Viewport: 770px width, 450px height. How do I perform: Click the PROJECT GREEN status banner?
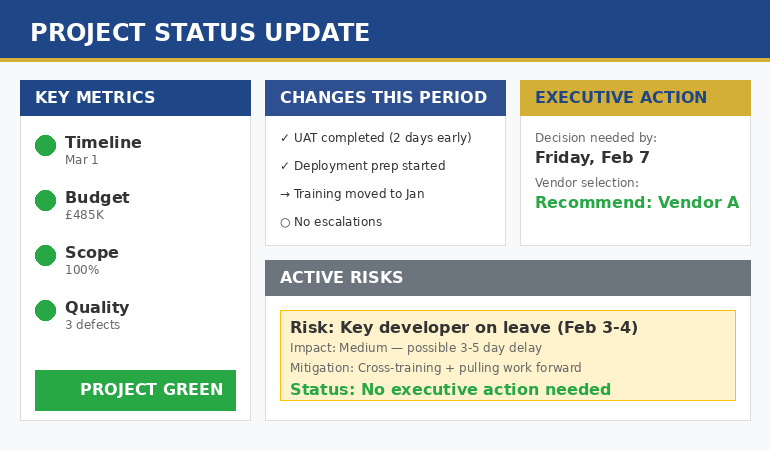[x=135, y=390]
